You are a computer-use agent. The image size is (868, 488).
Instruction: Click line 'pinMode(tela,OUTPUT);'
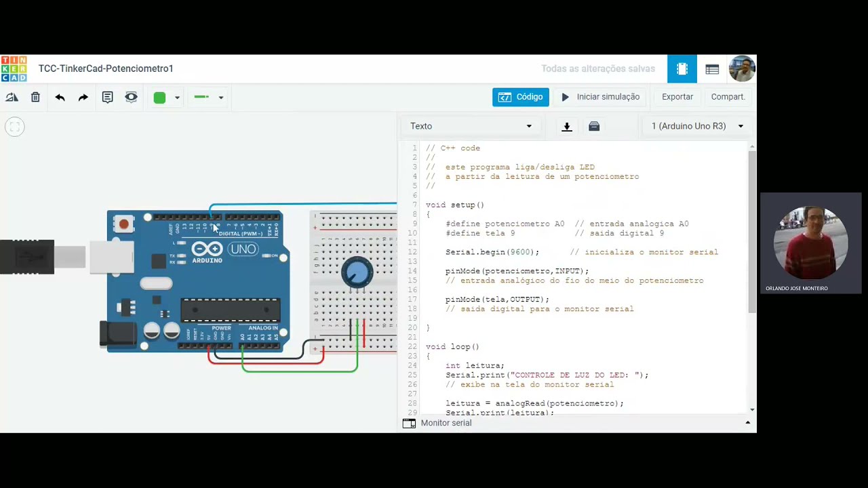click(497, 300)
